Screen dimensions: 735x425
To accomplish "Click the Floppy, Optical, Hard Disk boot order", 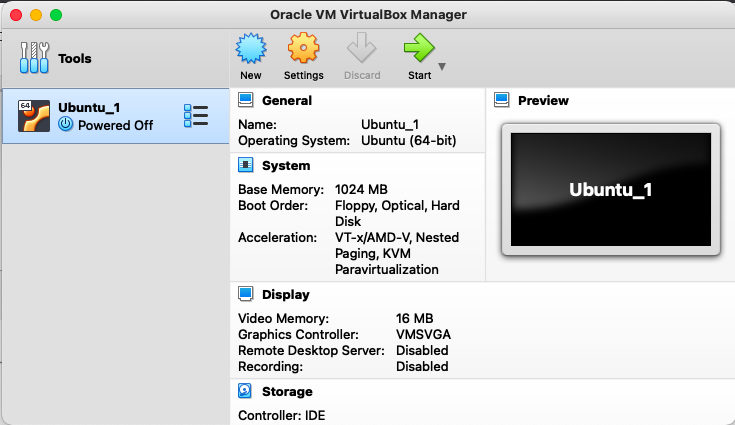I will click(x=398, y=214).
